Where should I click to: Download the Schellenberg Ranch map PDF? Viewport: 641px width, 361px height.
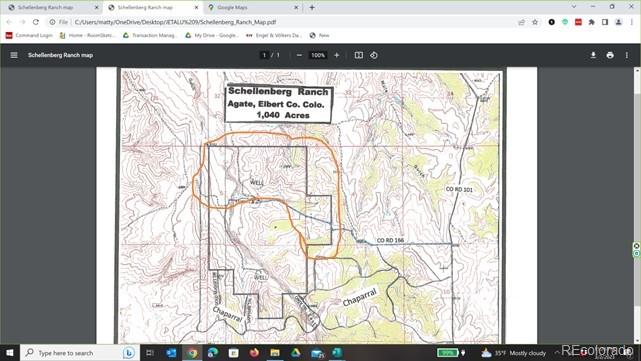tap(593, 55)
